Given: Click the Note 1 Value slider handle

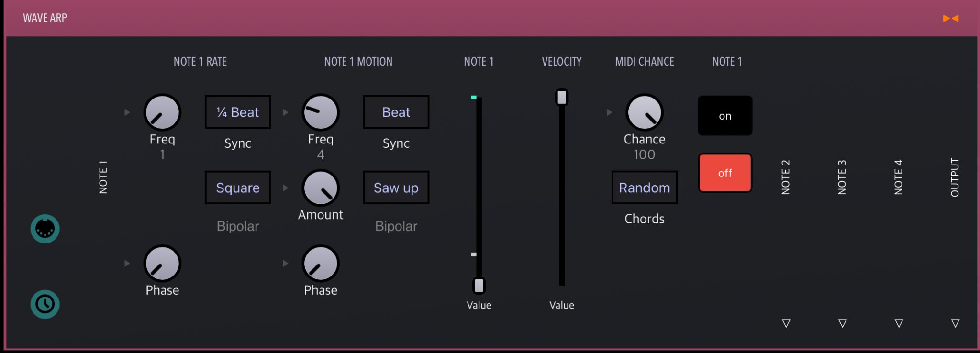Looking at the screenshot, I should click(x=479, y=286).
